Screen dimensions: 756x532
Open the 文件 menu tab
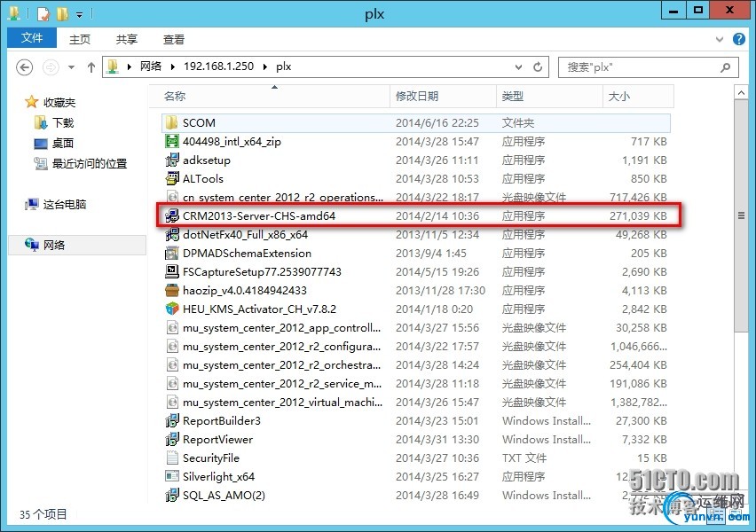(x=32, y=38)
